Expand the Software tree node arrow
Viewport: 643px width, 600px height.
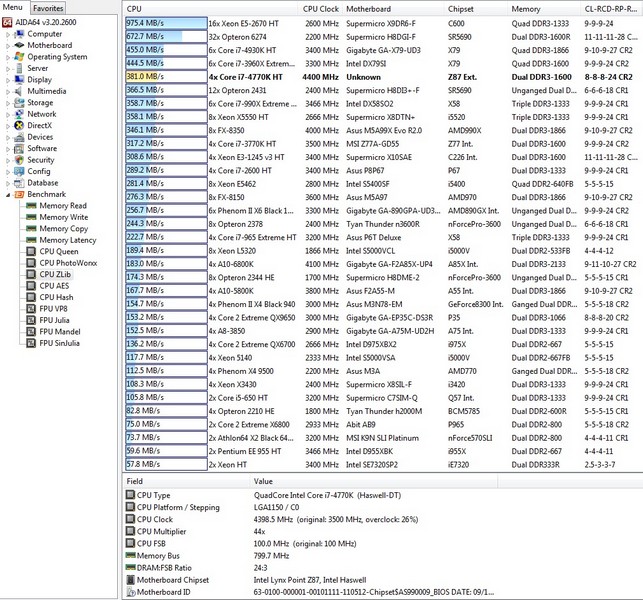(x=8, y=149)
